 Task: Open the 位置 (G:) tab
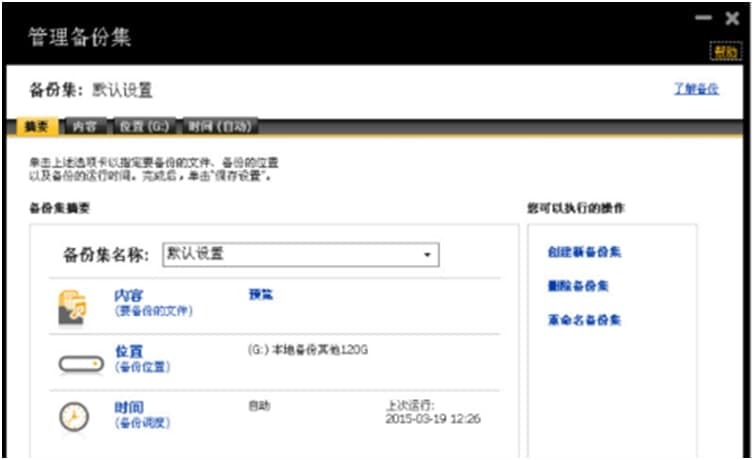(x=144, y=127)
